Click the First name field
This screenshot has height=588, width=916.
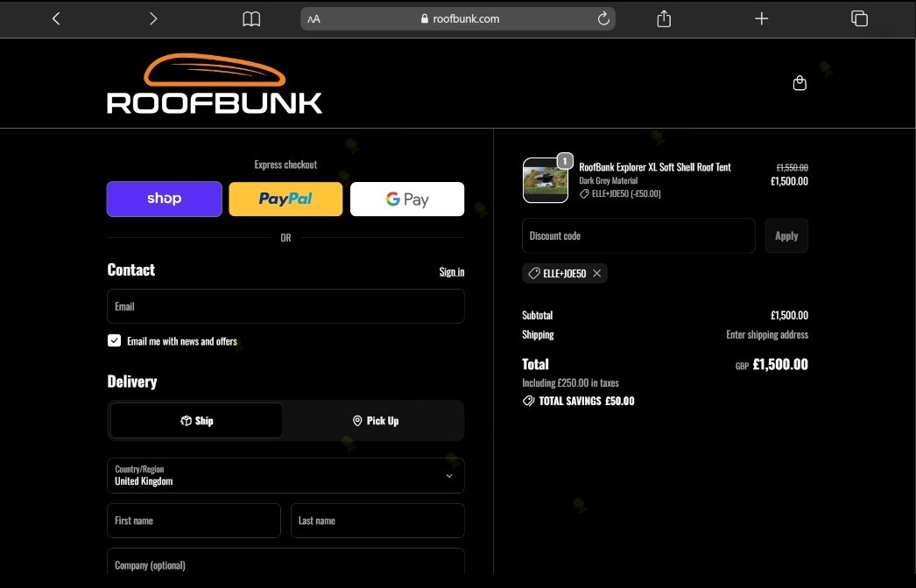[194, 521]
